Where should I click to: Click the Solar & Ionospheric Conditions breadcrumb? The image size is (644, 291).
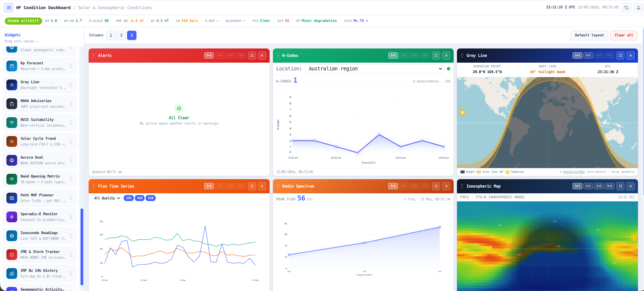click(115, 7)
